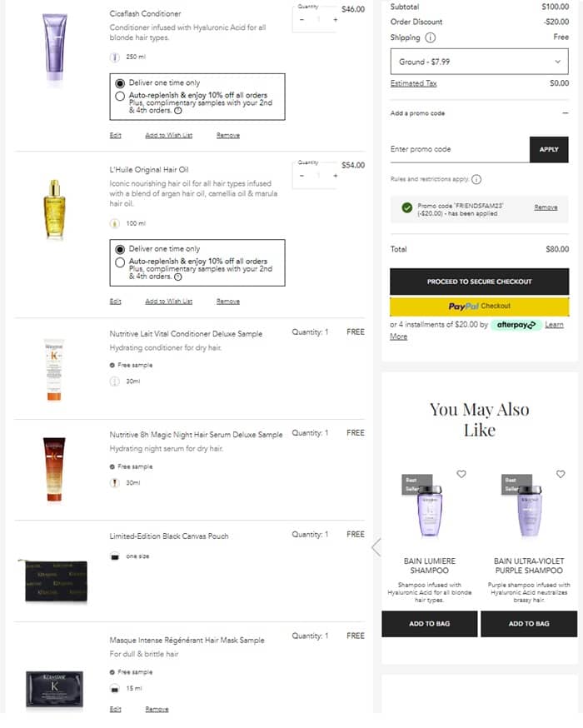Open auto-replenish info icon for L'Huile Hair Oil

pos(177,277)
